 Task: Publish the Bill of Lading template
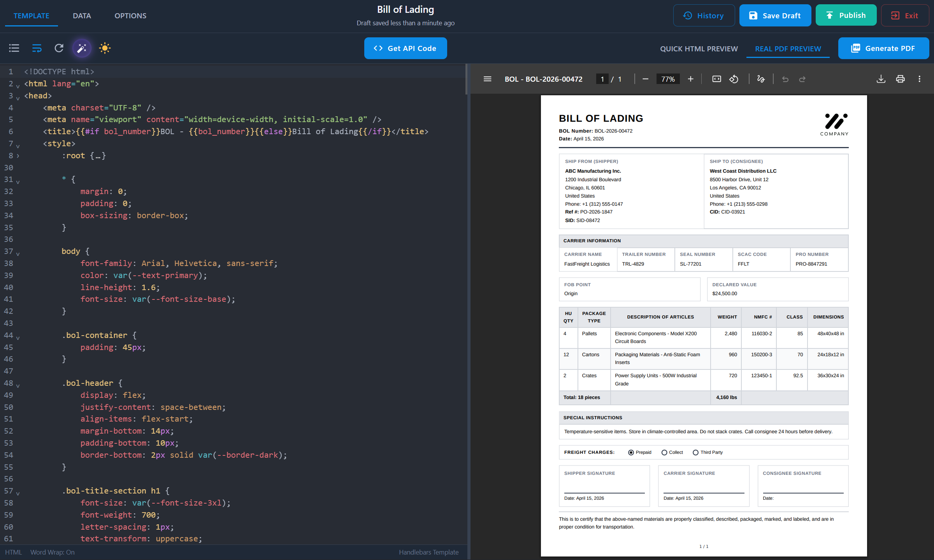click(x=846, y=15)
